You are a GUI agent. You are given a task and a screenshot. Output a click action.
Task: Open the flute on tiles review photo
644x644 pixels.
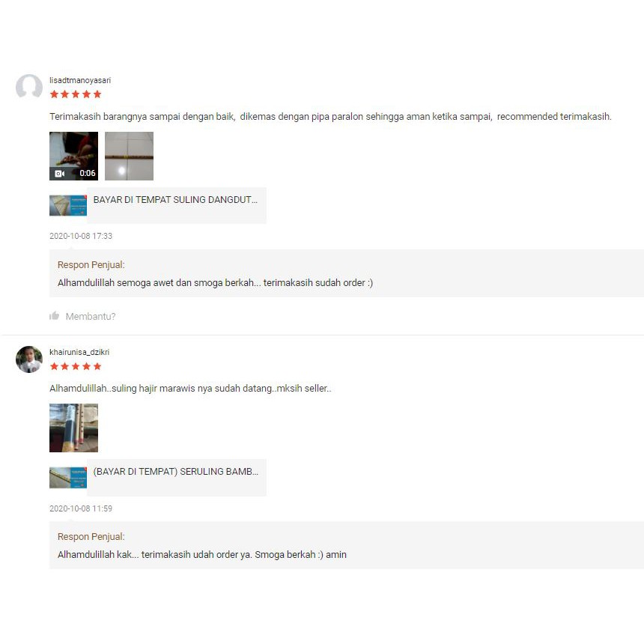coord(129,156)
